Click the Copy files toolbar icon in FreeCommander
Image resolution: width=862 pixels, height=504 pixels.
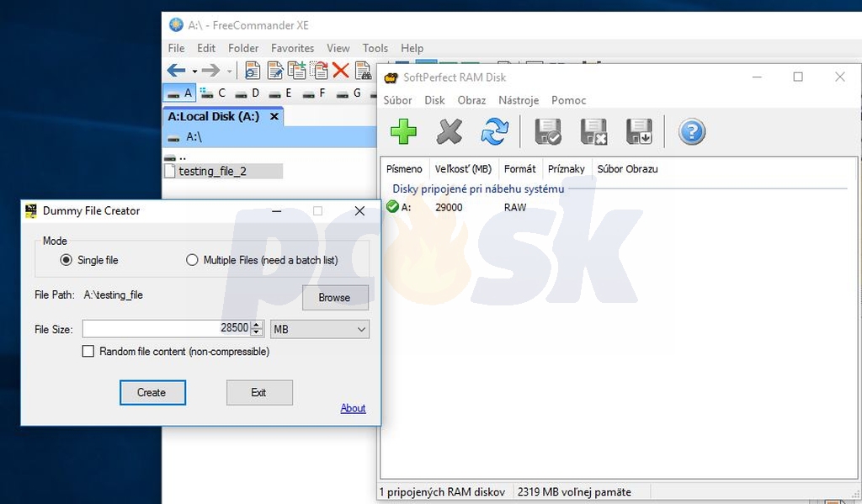297,71
